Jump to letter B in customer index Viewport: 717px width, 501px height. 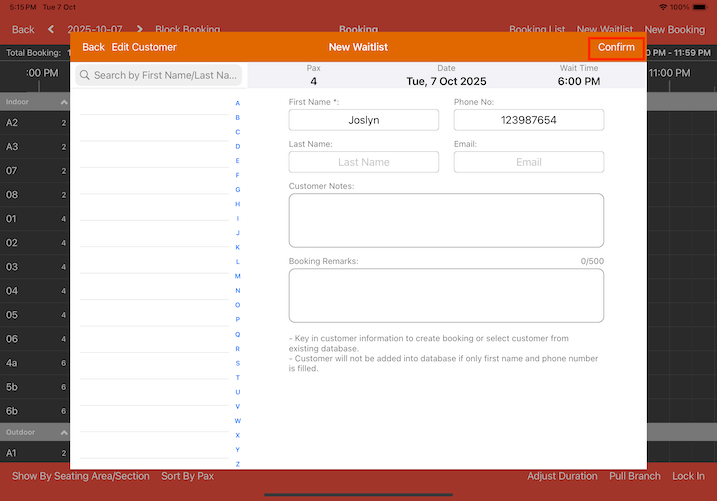237,117
